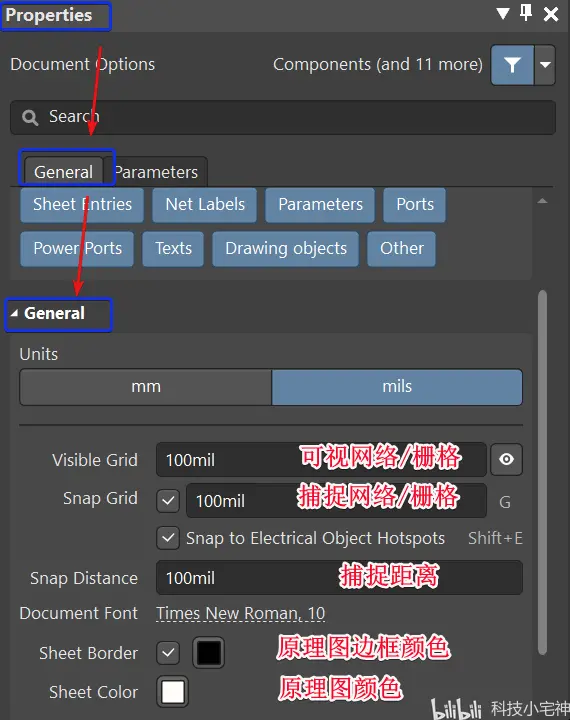The width and height of the screenshot is (570, 720).
Task: Open the Sheet Border black color swatch
Action: [x=209, y=652]
